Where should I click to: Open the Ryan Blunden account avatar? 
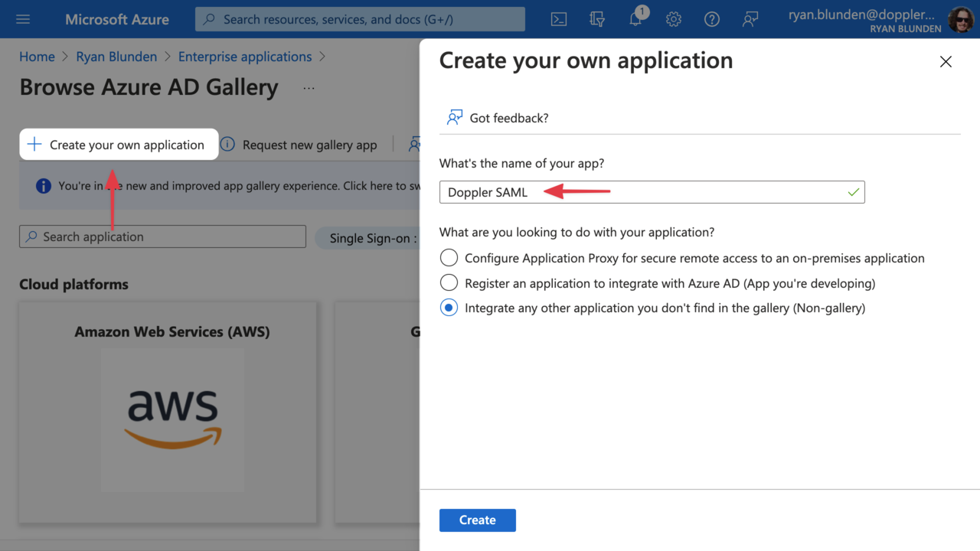click(961, 20)
